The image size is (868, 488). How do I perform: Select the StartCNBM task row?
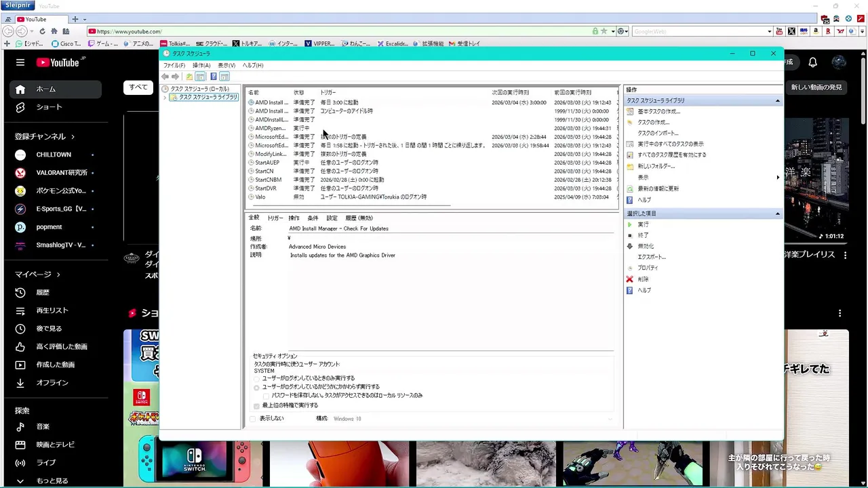pyautogui.click(x=433, y=180)
